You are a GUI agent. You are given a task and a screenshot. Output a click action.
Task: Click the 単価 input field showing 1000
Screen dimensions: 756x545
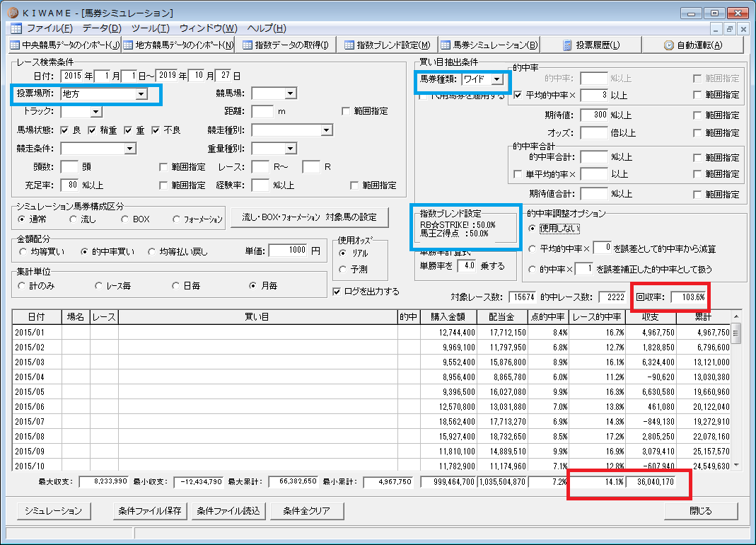pyautogui.click(x=289, y=251)
